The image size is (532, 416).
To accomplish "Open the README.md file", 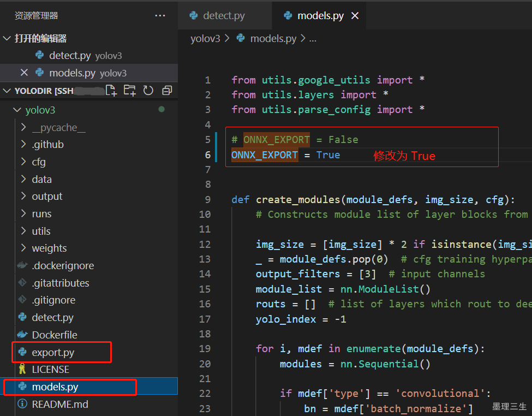I will click(60, 404).
